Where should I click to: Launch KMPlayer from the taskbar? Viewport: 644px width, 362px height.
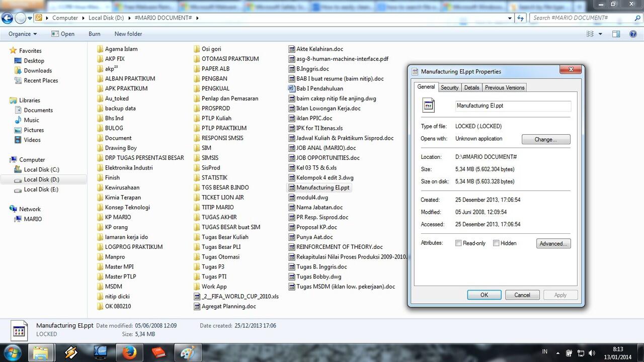[101, 352]
